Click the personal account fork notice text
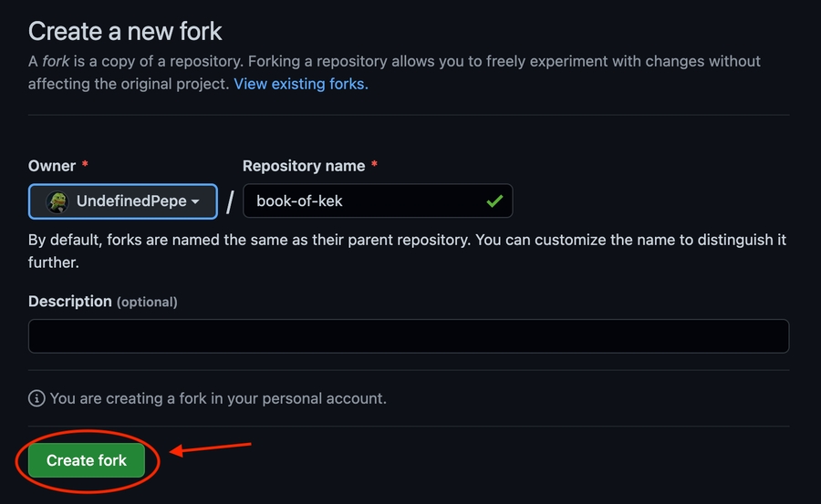The width and height of the screenshot is (821, 504). pos(218,398)
